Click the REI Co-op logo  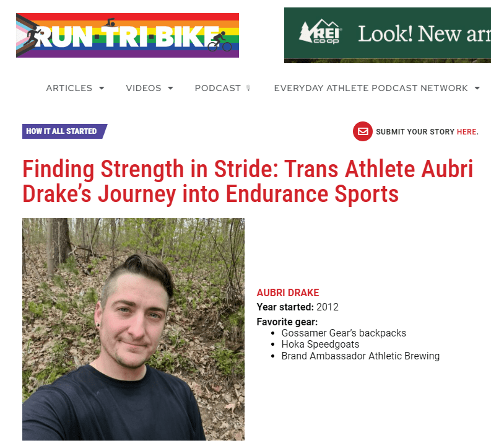[x=319, y=33]
